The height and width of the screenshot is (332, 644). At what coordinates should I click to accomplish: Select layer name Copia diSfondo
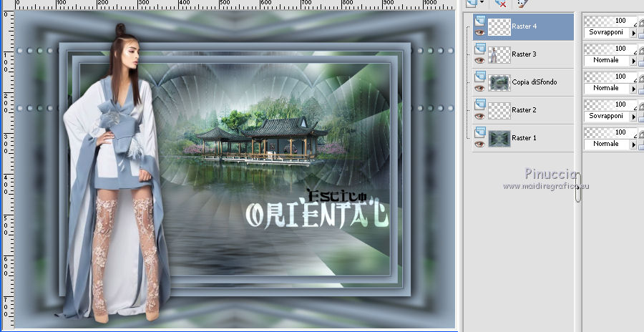coord(535,82)
